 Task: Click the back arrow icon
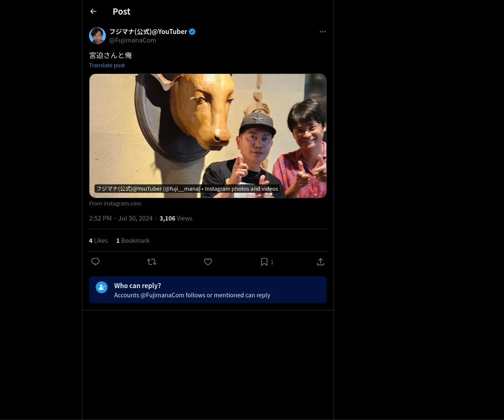click(x=93, y=11)
